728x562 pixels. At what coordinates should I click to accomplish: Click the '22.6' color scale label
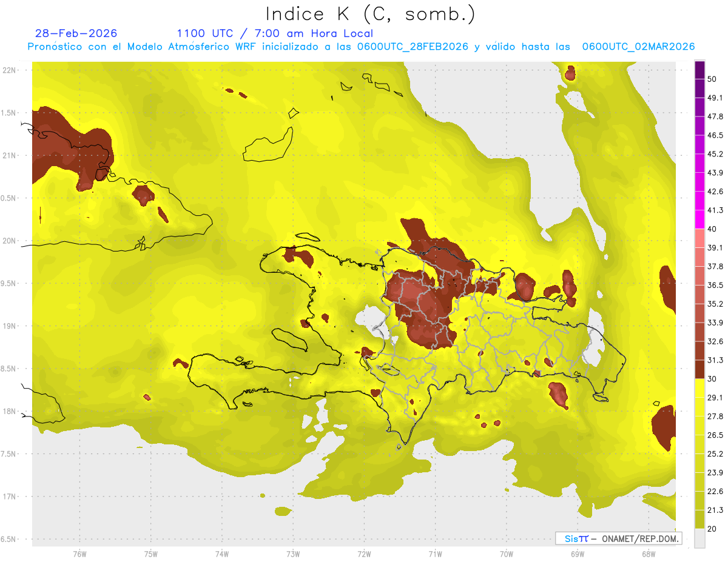coord(715,492)
